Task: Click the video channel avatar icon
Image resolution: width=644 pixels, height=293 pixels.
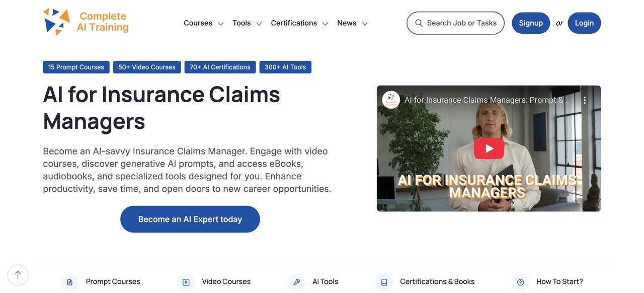Action: (391, 100)
